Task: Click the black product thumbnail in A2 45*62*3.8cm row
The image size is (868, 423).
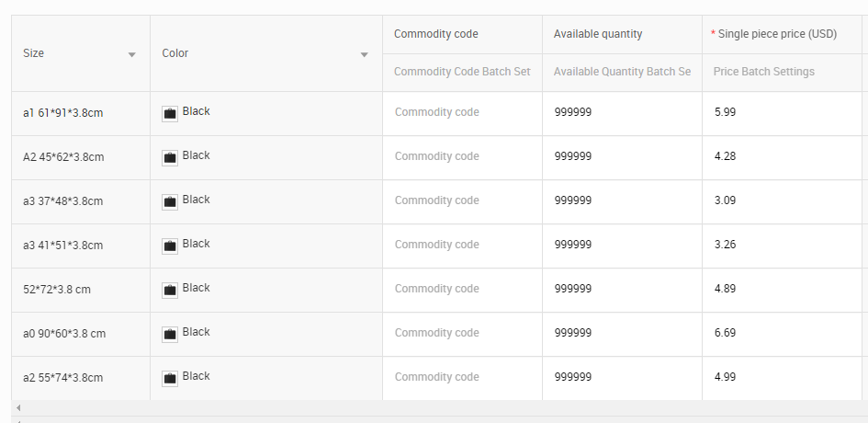Action: coord(170,158)
